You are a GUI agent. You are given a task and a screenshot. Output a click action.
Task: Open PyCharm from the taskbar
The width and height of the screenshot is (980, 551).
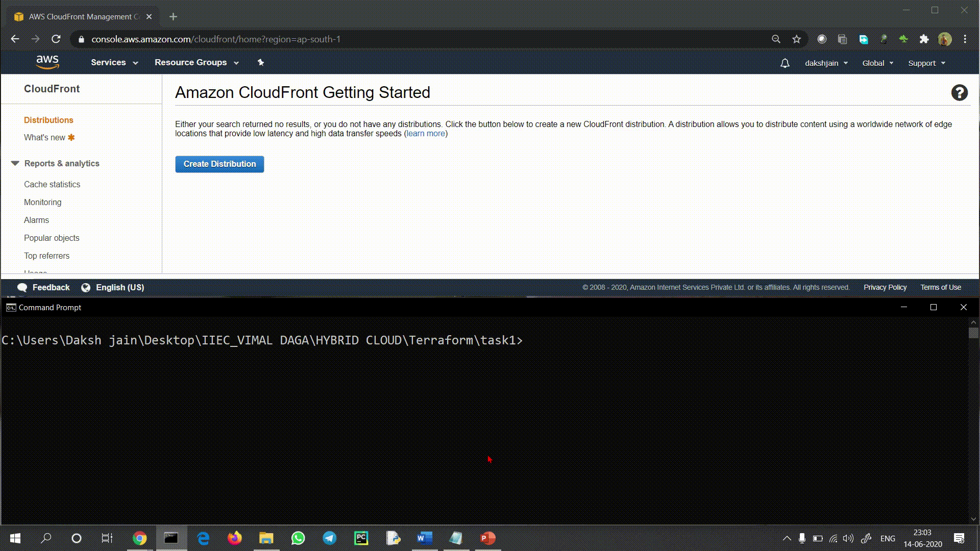361,538
